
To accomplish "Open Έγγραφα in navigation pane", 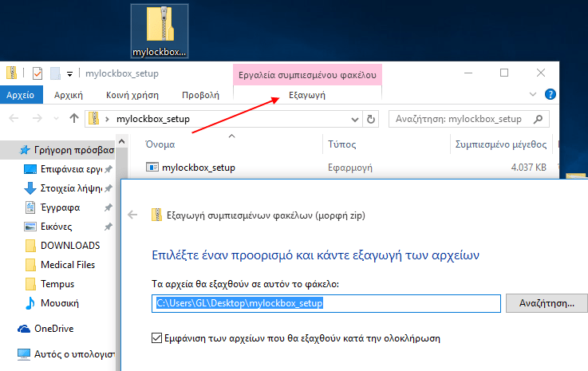I will [x=60, y=207].
